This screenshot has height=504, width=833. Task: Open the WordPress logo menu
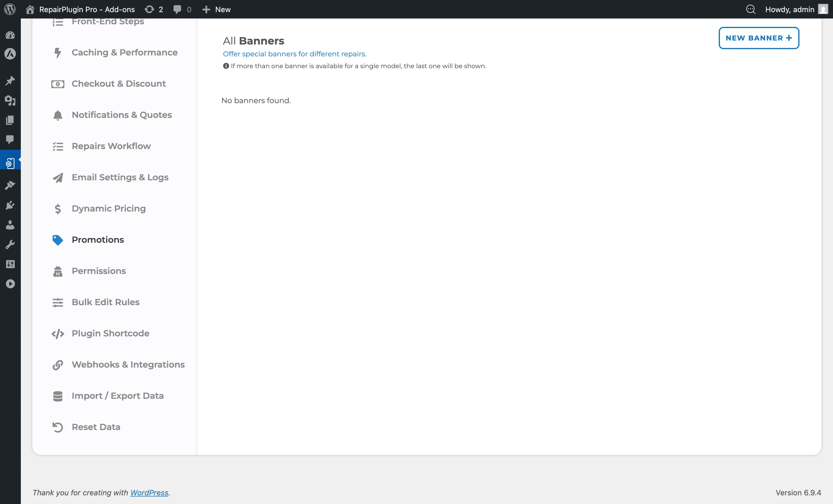point(10,9)
